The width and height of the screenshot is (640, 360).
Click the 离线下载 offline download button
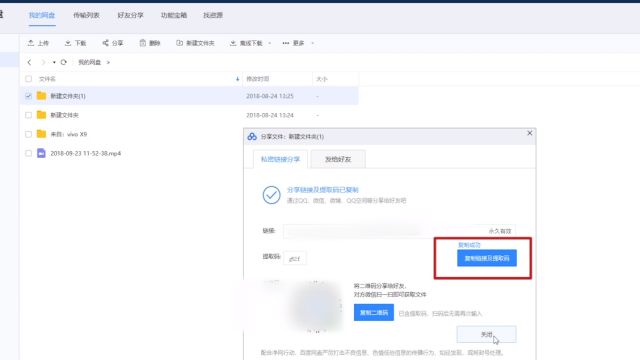coord(246,43)
